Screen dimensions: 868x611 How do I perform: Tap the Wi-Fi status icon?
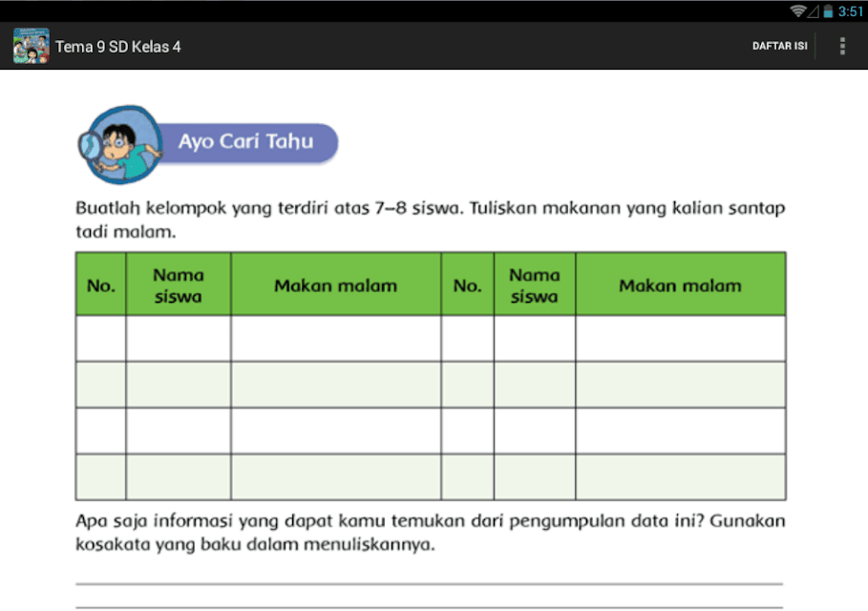click(x=797, y=11)
